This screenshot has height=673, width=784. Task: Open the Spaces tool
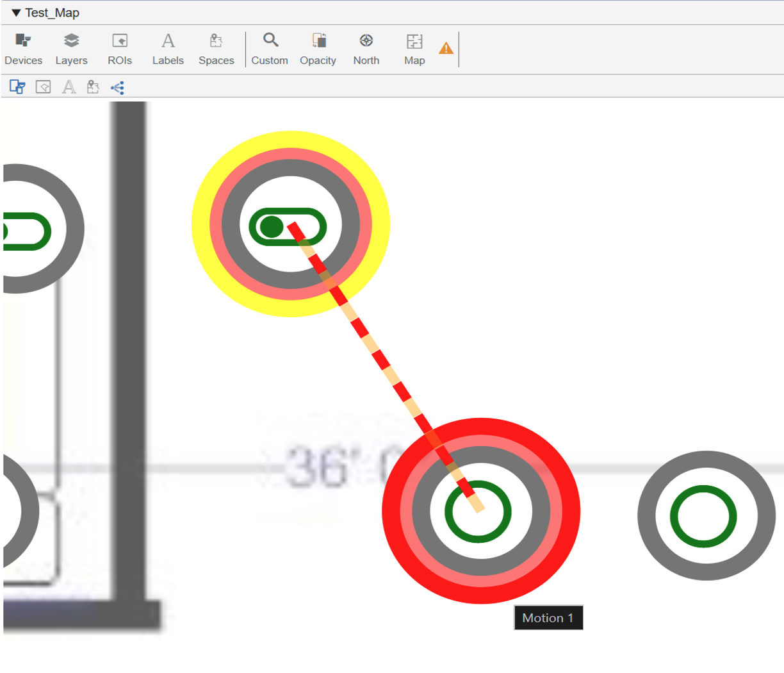click(216, 49)
